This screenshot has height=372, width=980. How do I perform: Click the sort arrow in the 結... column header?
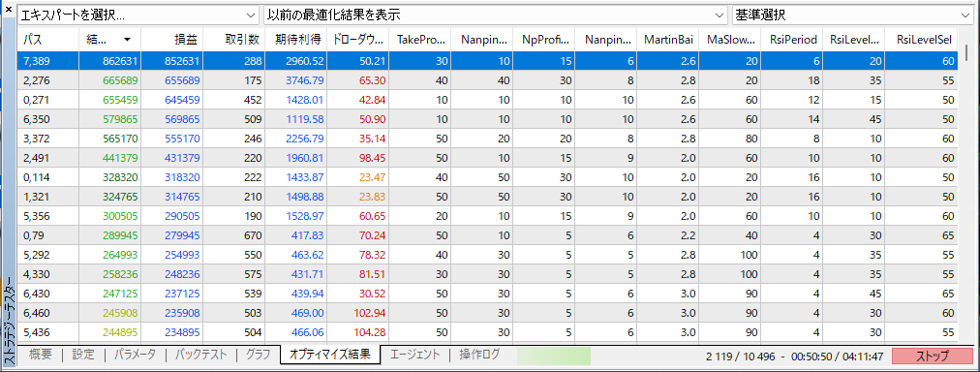[x=128, y=40]
